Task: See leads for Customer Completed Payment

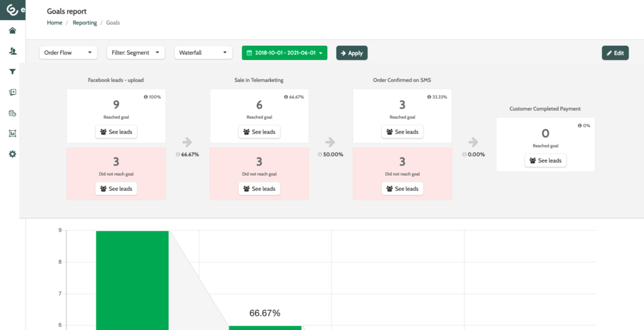Action: (545, 160)
